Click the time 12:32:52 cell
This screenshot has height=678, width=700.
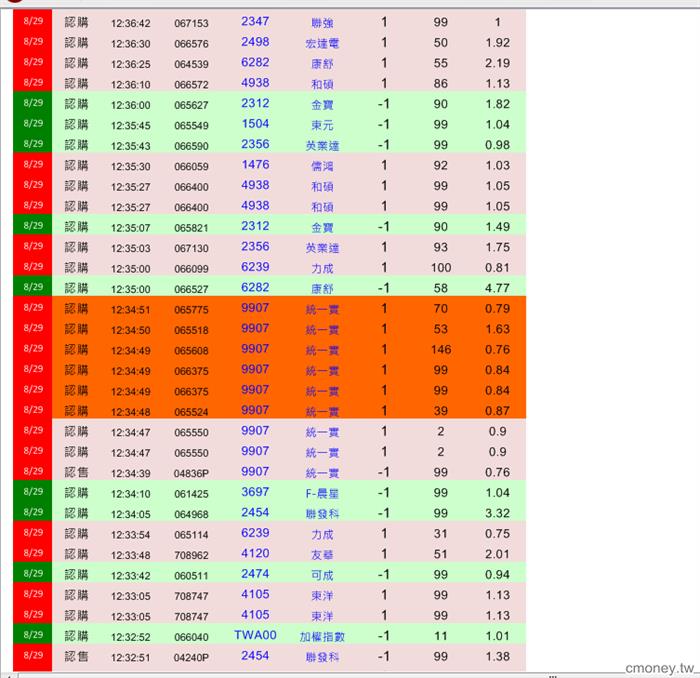(x=130, y=637)
